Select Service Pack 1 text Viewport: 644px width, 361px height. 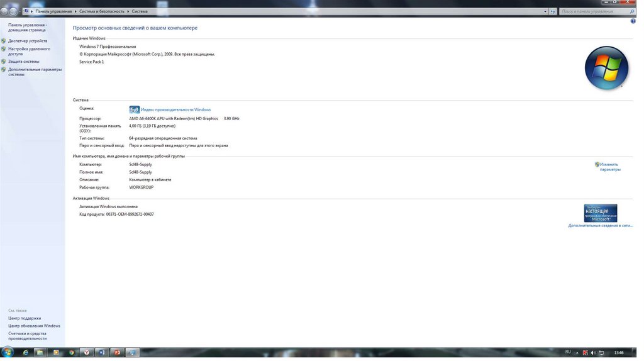[x=92, y=62]
